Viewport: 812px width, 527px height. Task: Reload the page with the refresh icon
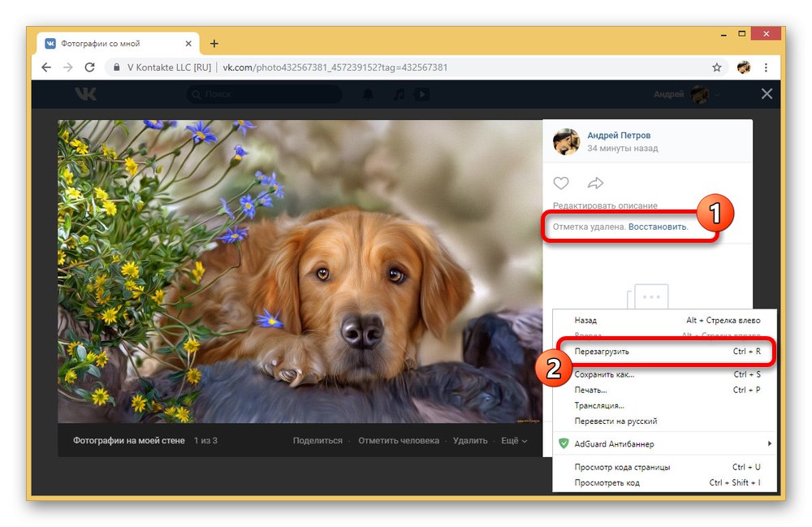89,67
